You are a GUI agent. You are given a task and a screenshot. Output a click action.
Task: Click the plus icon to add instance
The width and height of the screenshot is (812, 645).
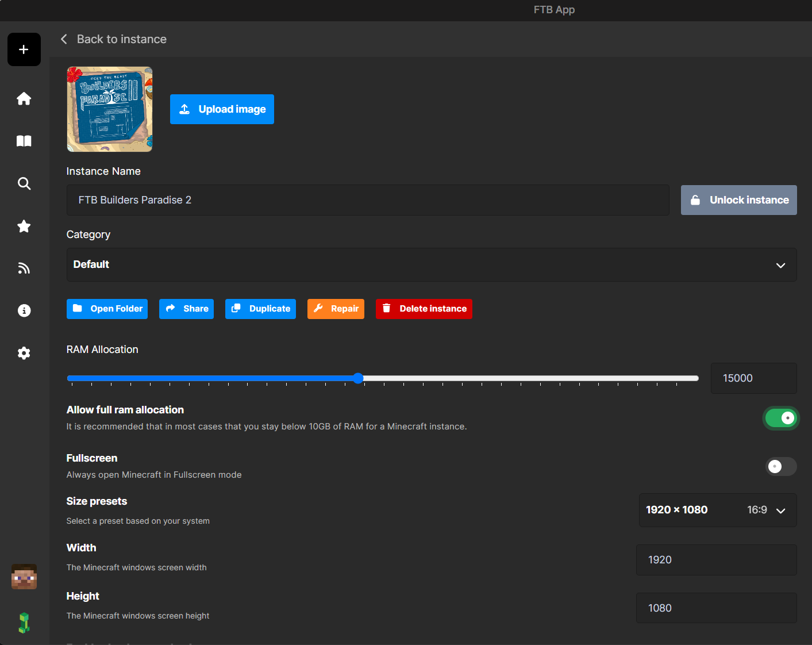24,49
